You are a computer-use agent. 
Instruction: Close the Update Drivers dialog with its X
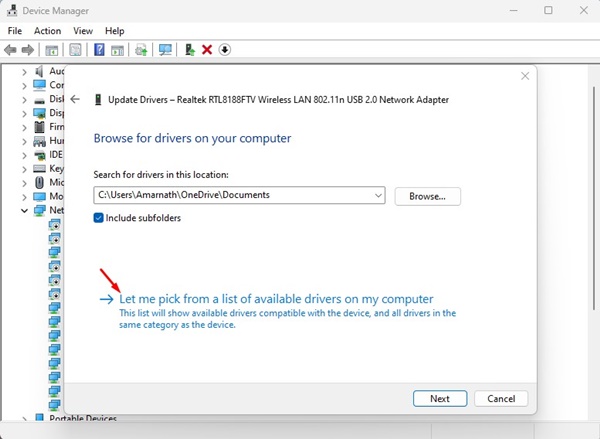pyautogui.click(x=525, y=76)
